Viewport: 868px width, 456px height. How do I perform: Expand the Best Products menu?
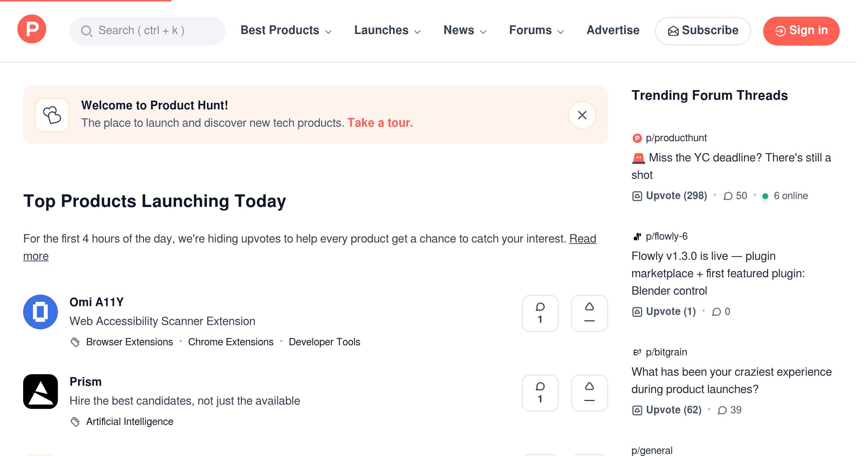[286, 30]
